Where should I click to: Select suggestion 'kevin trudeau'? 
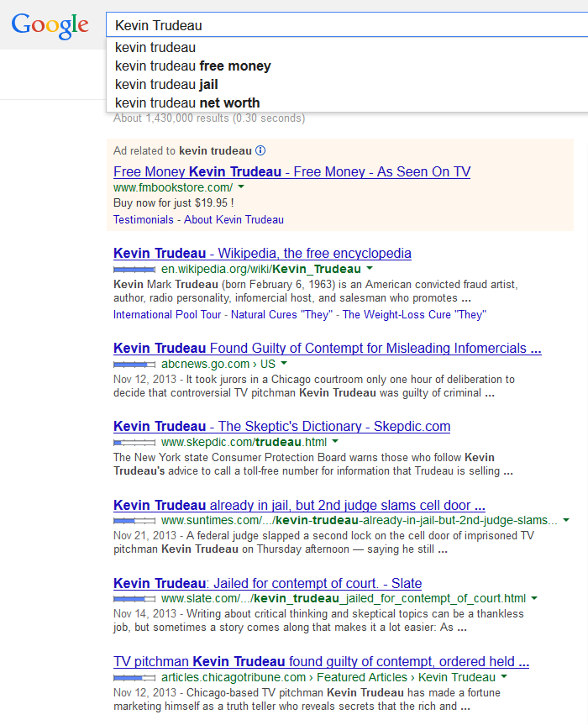pyautogui.click(x=347, y=47)
